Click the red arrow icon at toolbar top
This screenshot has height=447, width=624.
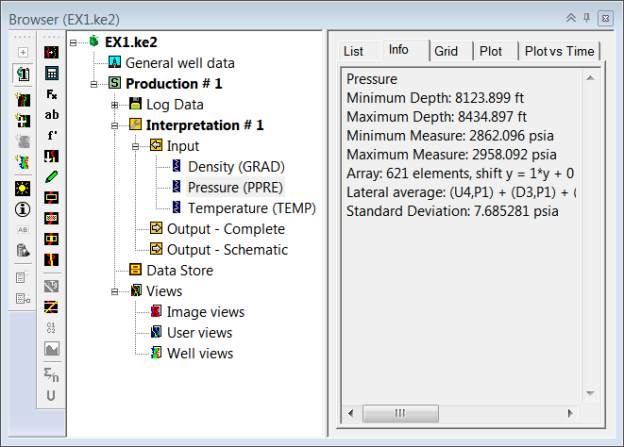point(51,52)
